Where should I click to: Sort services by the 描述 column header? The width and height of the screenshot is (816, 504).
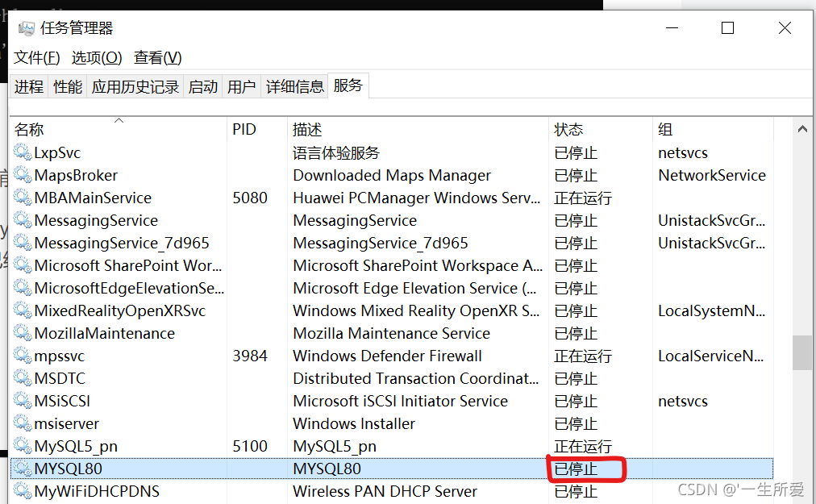[x=418, y=129]
